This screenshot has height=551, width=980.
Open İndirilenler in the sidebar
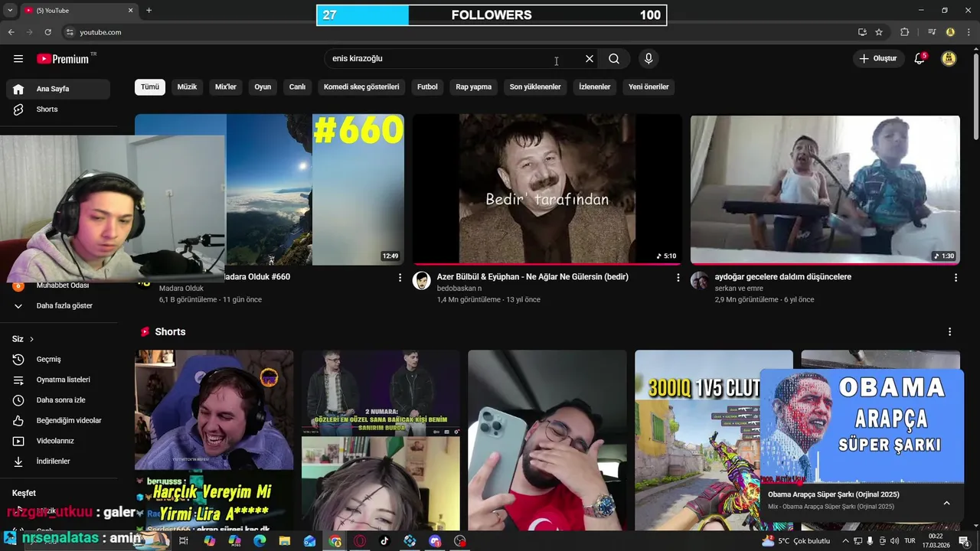click(58, 461)
